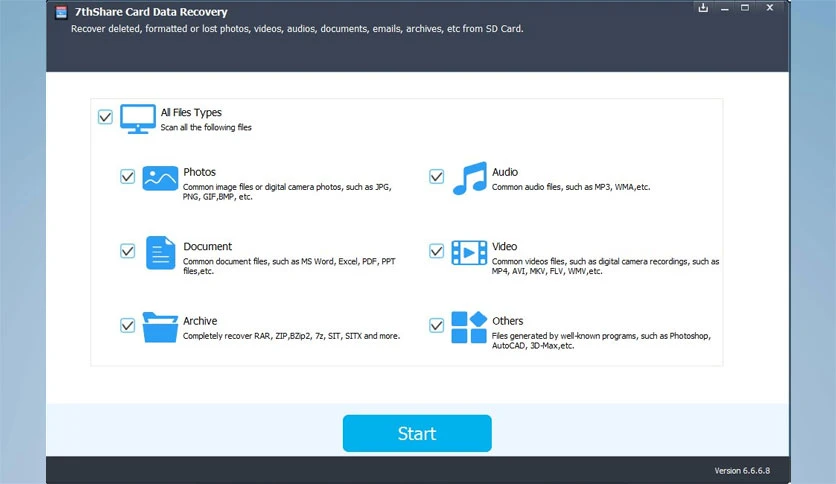Click the Video filmstrip icon
Screen dimensions: 836x484
(x=469, y=253)
